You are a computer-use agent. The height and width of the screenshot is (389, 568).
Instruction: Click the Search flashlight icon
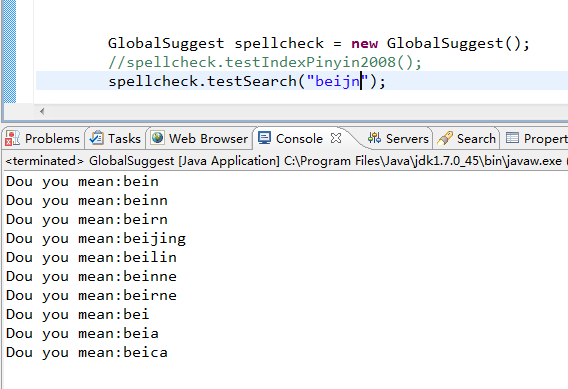click(445, 138)
